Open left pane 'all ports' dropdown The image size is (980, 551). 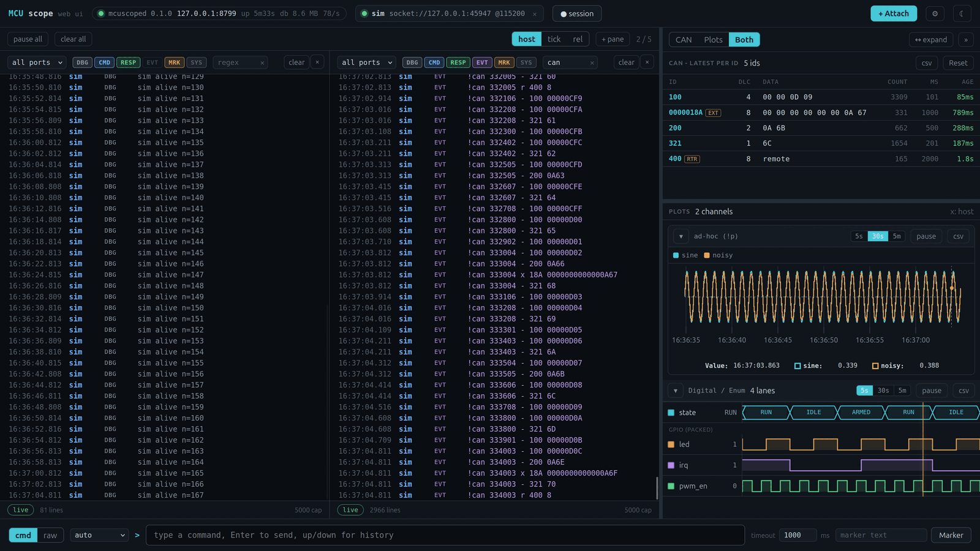37,62
